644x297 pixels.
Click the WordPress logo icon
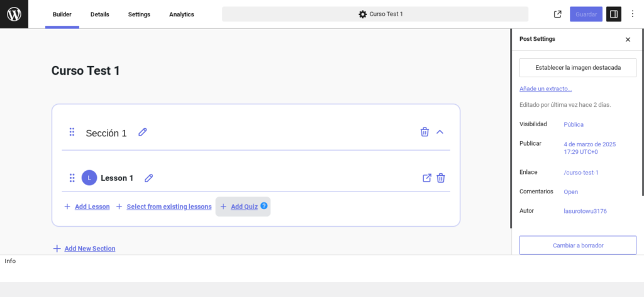14,14
